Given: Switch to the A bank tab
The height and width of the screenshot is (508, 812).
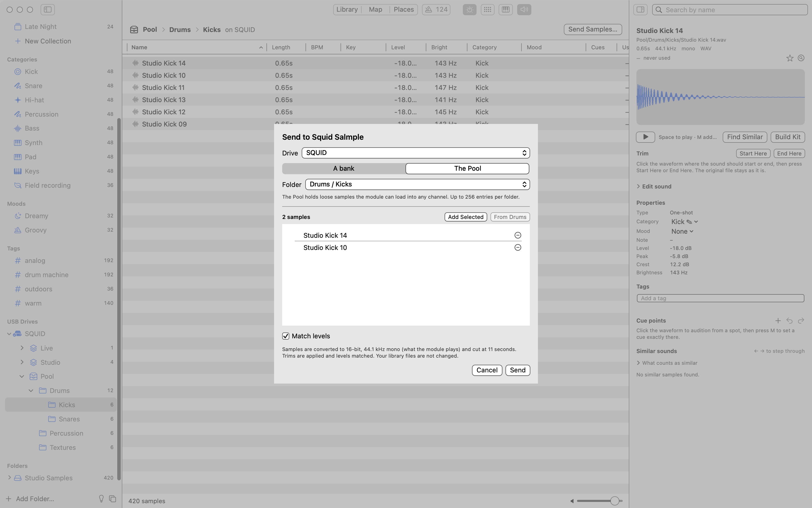Looking at the screenshot, I should point(344,169).
